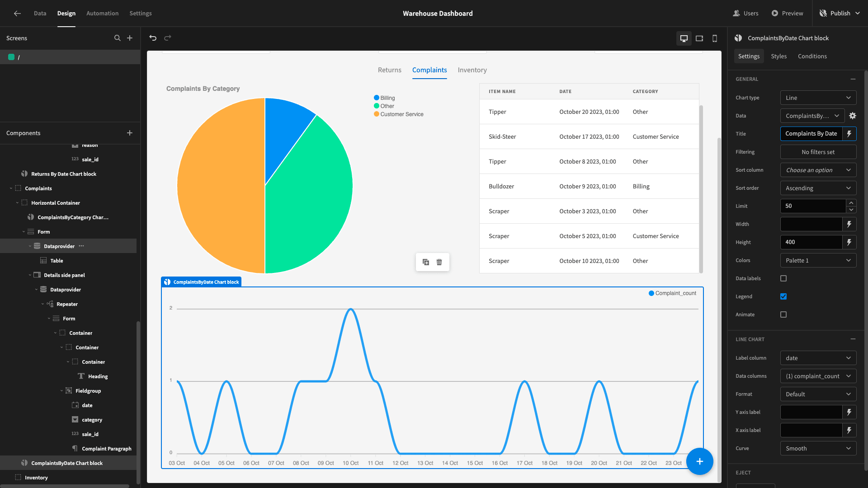Click the duplicate component icon
The height and width of the screenshot is (488, 868).
[426, 262]
